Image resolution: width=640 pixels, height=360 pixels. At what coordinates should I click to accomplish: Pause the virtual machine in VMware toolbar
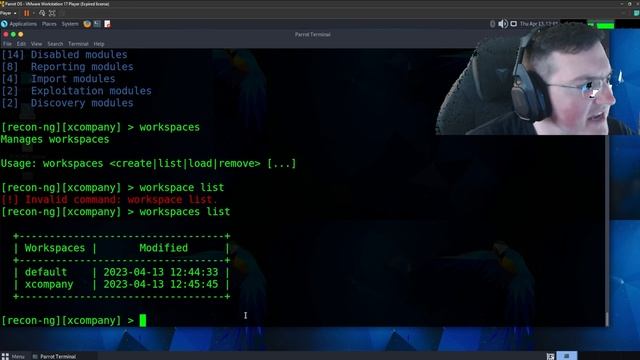[27, 13]
